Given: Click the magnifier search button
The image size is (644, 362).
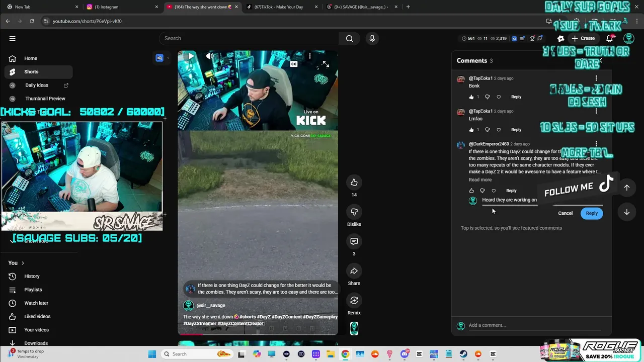Looking at the screenshot, I should pos(350,38).
